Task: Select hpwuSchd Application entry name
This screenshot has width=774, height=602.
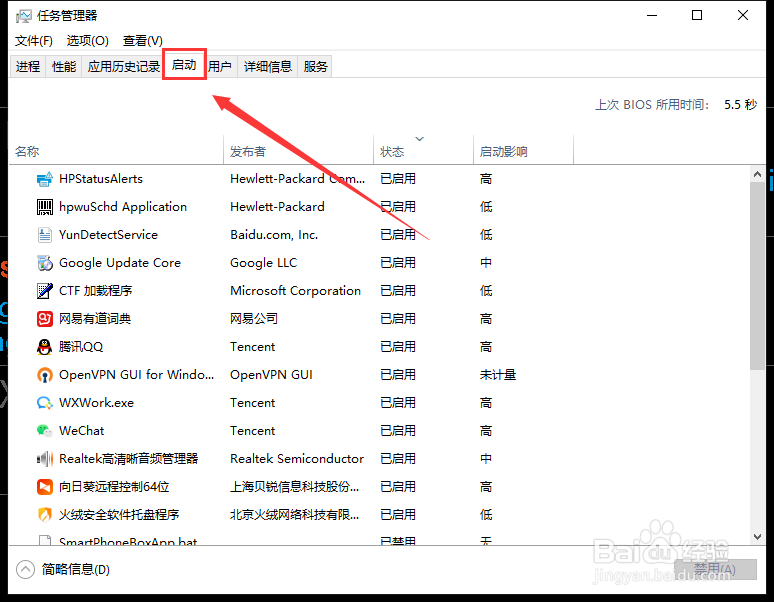Action: coord(123,207)
